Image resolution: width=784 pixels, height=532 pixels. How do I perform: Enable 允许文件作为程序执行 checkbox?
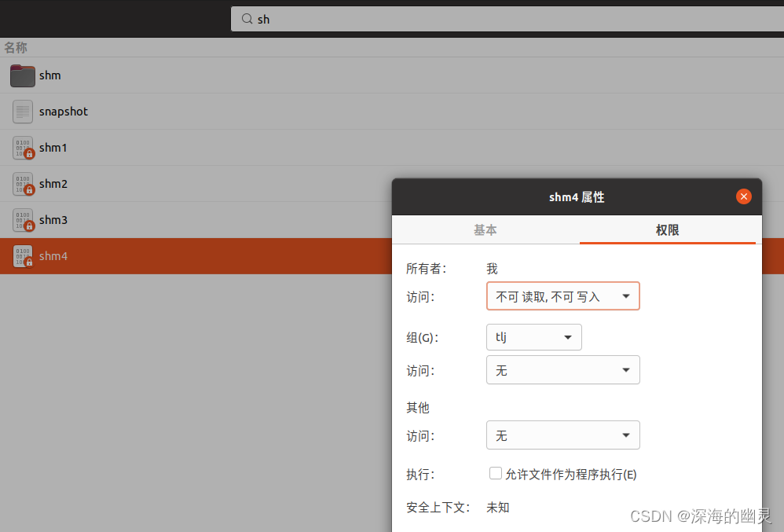point(496,473)
